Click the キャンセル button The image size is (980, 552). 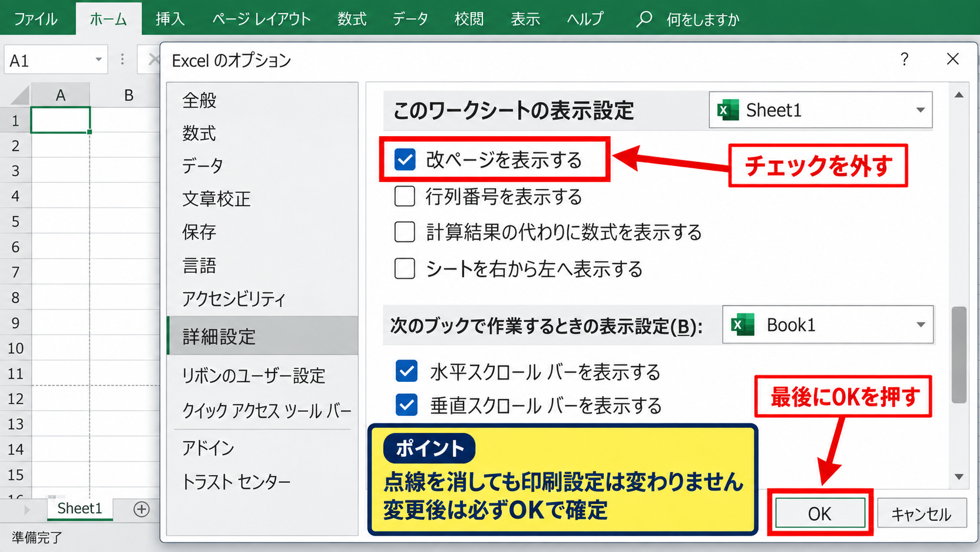[921, 514]
